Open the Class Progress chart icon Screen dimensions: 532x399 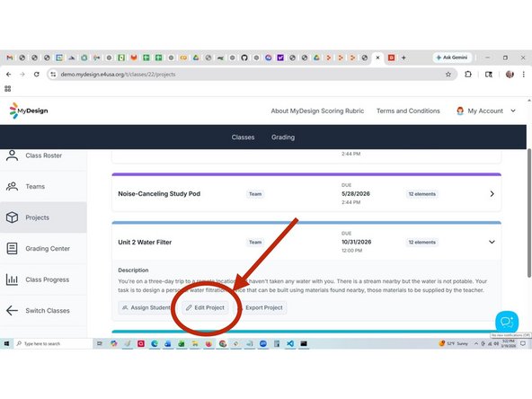[x=13, y=279]
